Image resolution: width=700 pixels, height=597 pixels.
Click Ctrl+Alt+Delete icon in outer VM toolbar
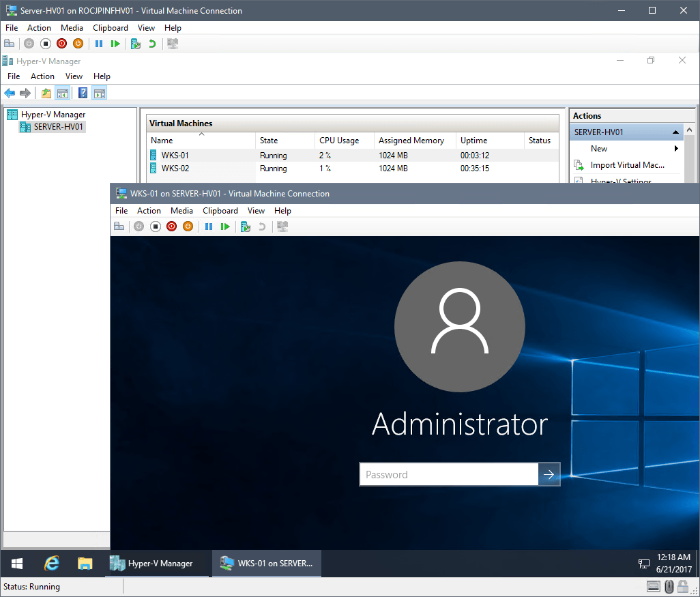pyautogui.click(x=9, y=44)
